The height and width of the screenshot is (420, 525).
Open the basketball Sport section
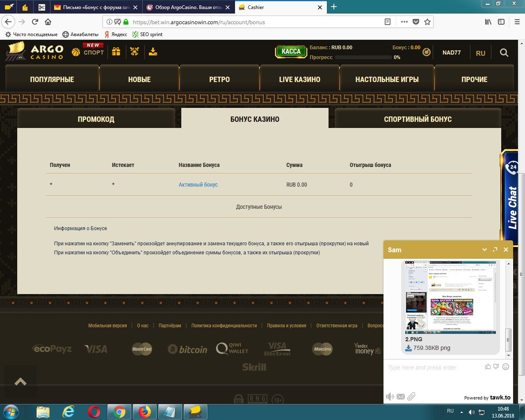point(88,50)
